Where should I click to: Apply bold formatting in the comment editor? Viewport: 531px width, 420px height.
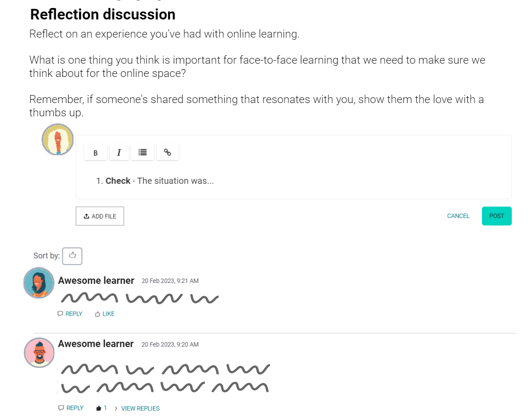96,152
